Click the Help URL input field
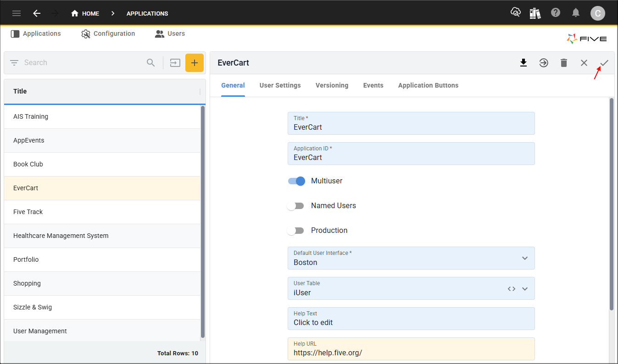This screenshot has width=618, height=364. click(411, 349)
